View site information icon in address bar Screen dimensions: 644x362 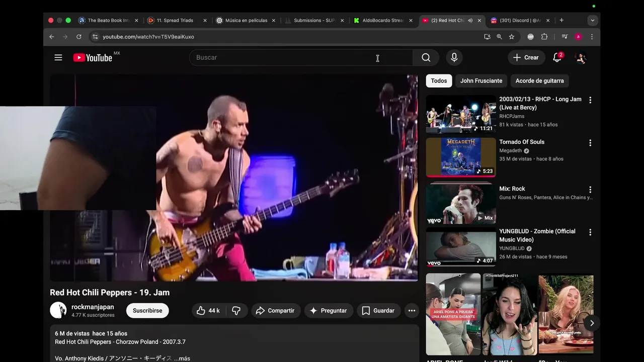coord(95,37)
